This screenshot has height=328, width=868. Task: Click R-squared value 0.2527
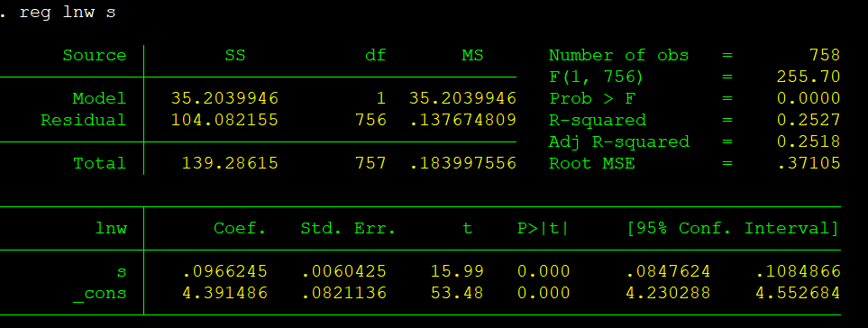[809, 120]
